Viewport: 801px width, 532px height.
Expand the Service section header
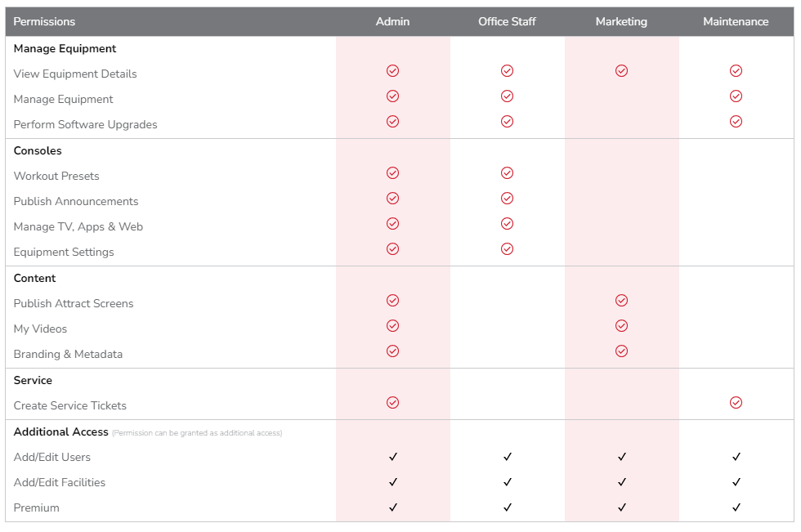[32, 380]
